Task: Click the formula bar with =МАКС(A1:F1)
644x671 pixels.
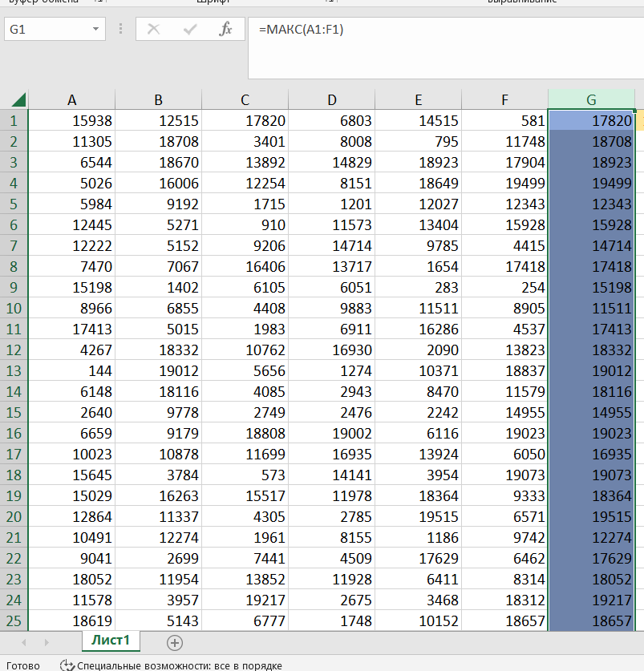Action: click(441, 30)
